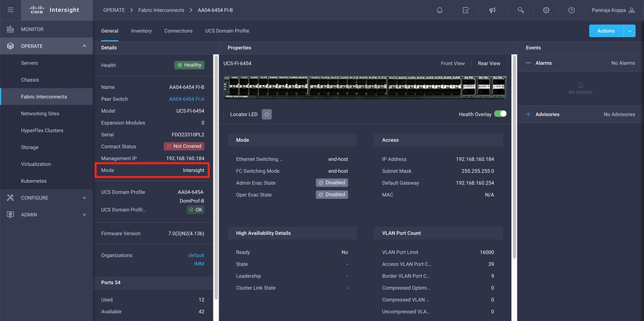Click the Subnet Mask 255.255.255.0 value

(x=478, y=171)
